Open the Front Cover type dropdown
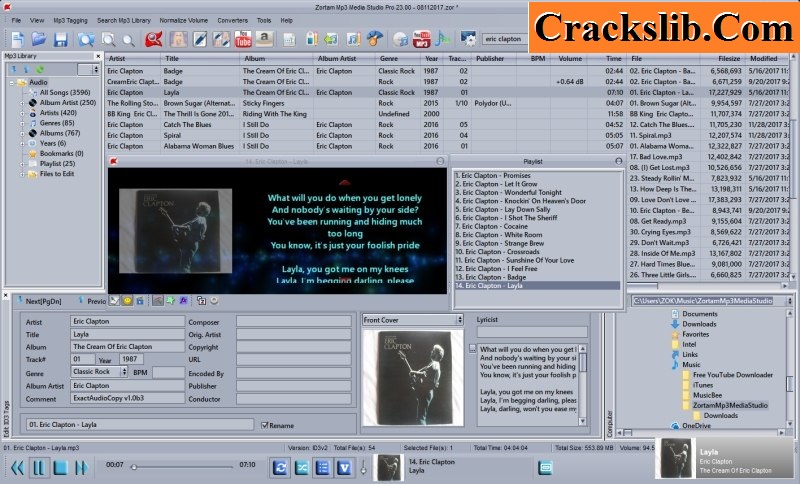This screenshot has width=800, height=484. tap(460, 320)
